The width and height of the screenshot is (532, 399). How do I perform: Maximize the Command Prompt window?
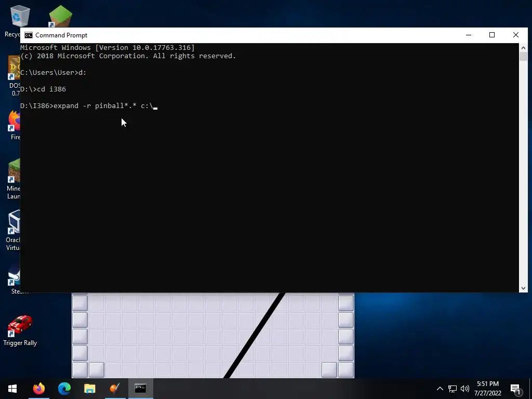pos(492,35)
